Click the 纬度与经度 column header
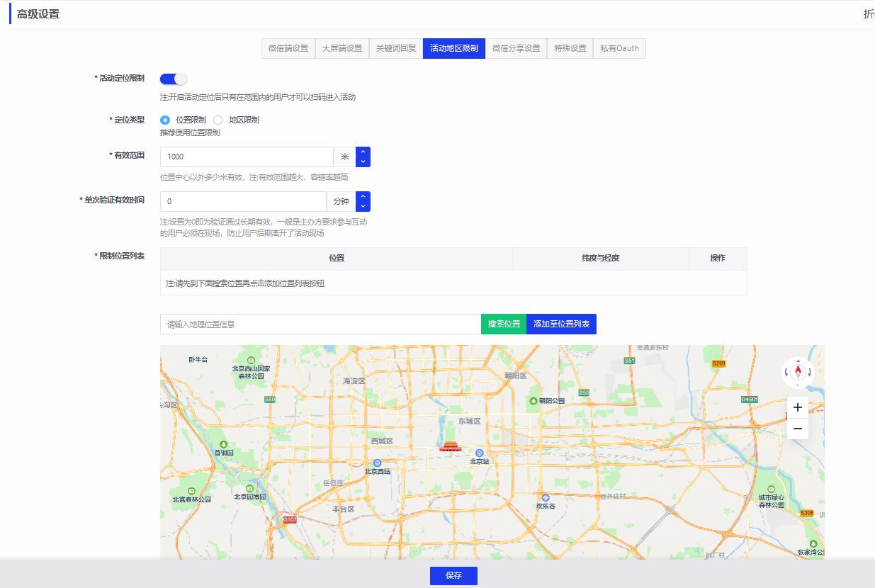 (x=600, y=259)
